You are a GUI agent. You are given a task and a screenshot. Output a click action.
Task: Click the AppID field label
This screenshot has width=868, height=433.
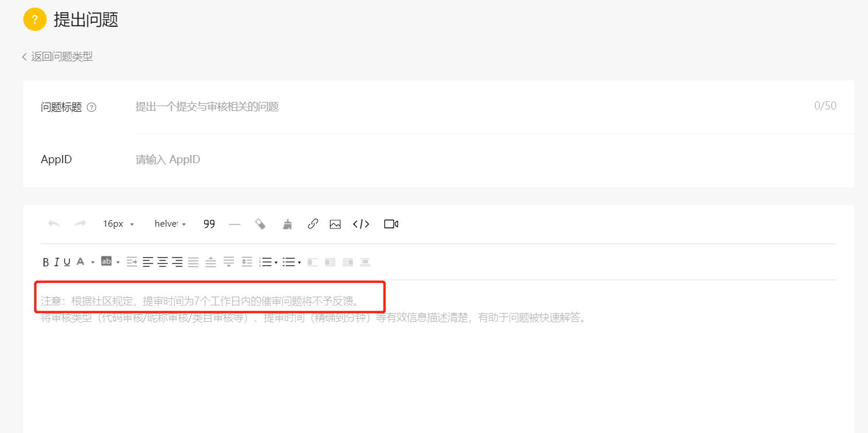pos(57,160)
